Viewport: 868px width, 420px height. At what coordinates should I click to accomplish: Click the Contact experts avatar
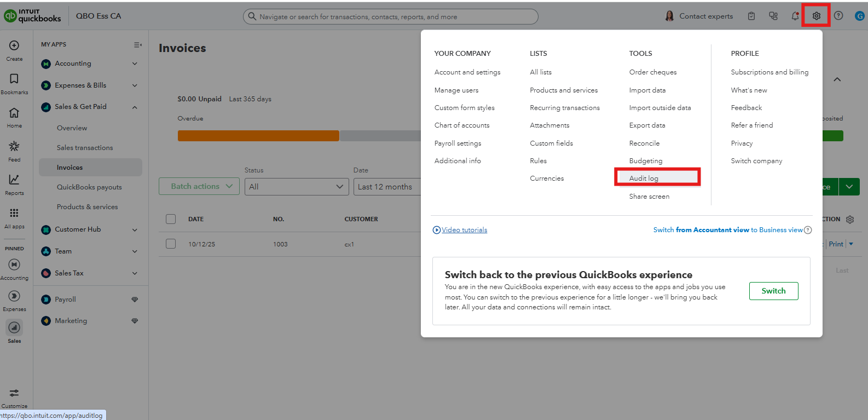[x=669, y=16]
